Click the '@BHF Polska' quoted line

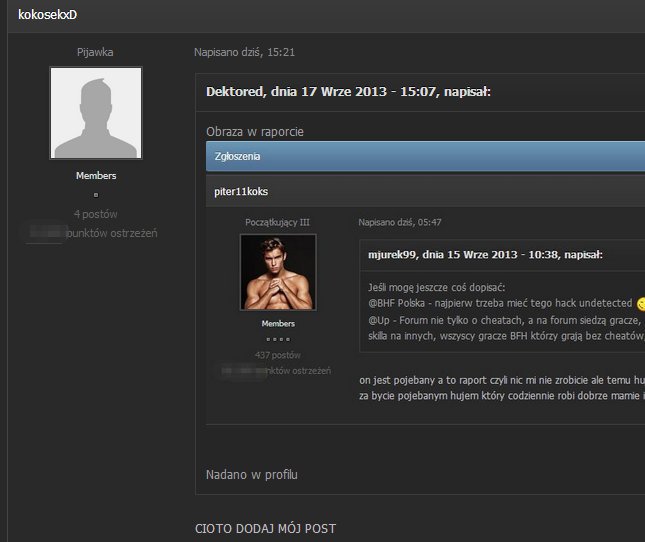pyautogui.click(x=500, y=303)
